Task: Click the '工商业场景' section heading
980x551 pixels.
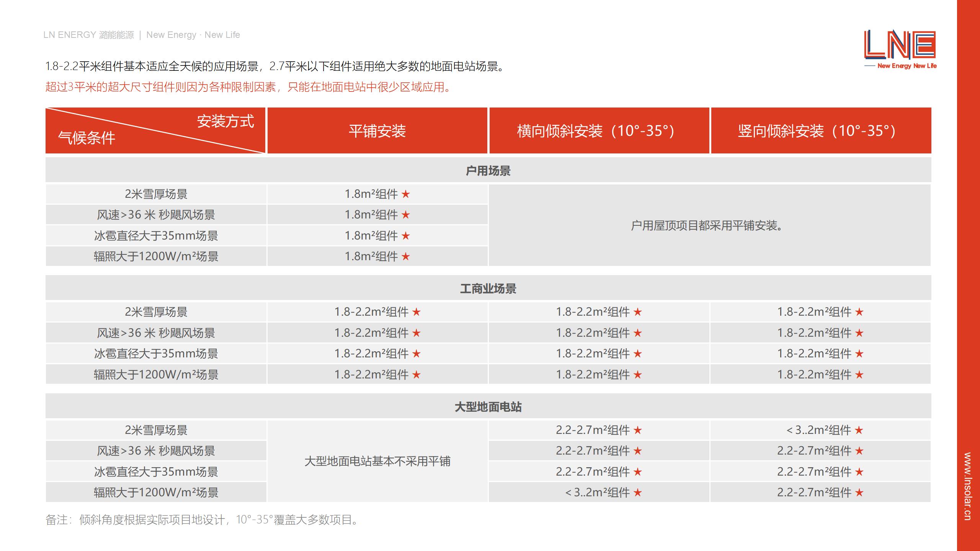Action: point(488,289)
